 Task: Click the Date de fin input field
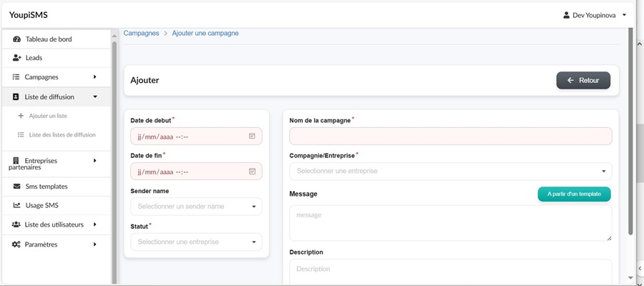coord(196,171)
